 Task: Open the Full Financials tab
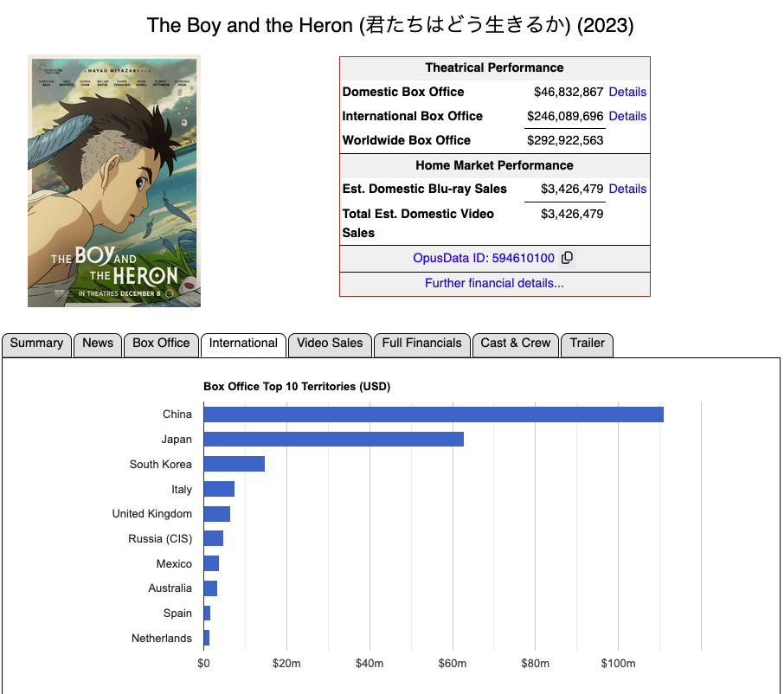coord(421,344)
